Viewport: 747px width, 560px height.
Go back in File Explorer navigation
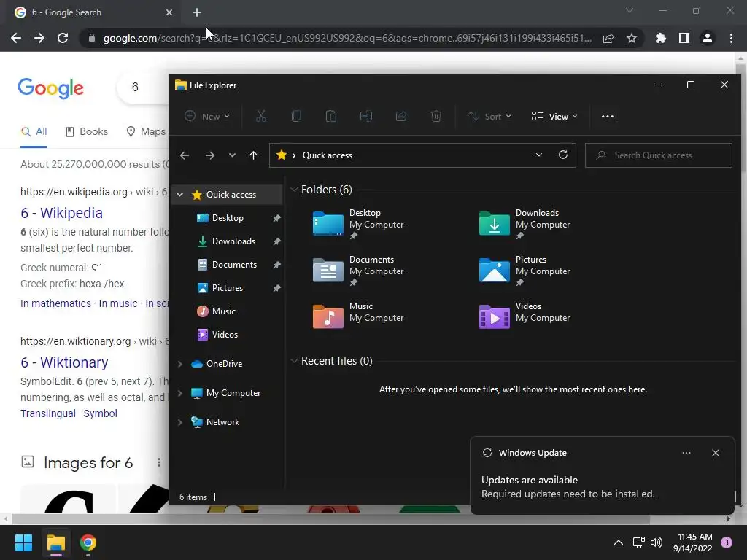[x=185, y=155]
